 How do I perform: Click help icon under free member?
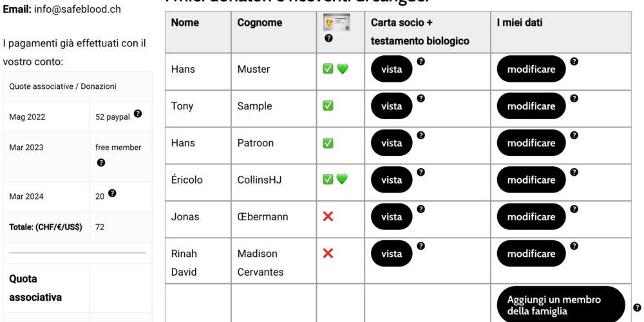tap(100, 162)
